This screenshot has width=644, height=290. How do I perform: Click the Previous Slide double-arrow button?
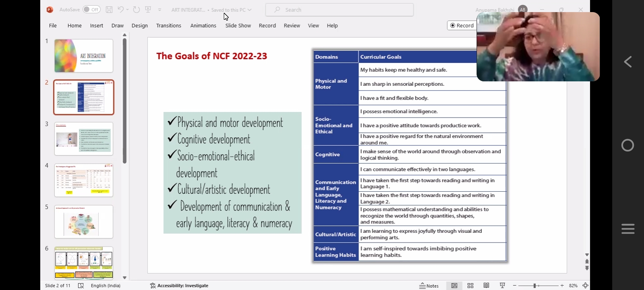(x=587, y=261)
